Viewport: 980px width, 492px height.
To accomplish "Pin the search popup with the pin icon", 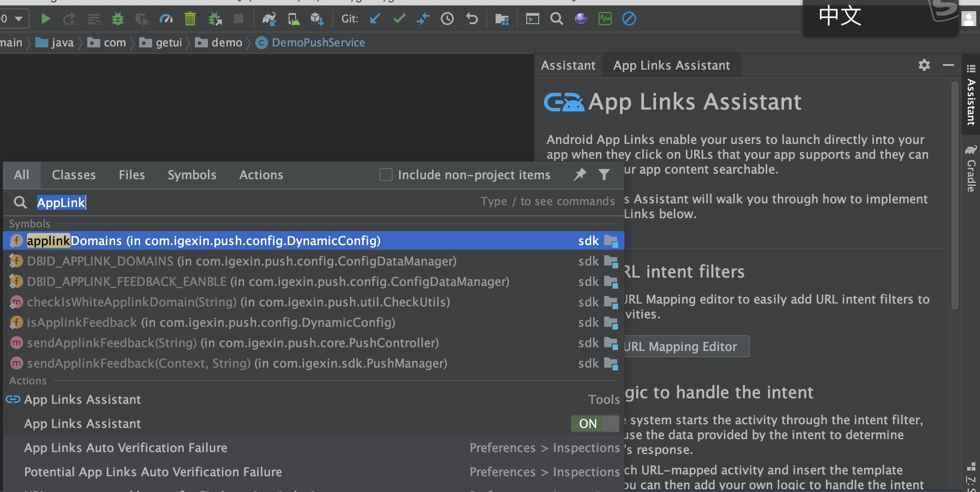I will [580, 175].
